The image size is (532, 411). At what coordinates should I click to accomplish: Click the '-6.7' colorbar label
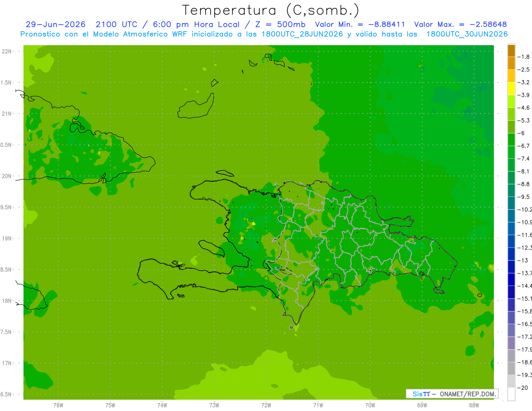point(524,146)
